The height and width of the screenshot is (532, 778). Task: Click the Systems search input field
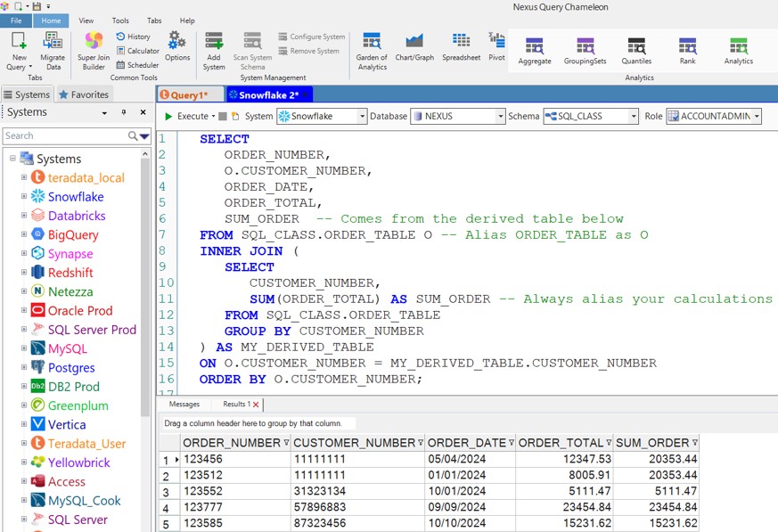64,135
